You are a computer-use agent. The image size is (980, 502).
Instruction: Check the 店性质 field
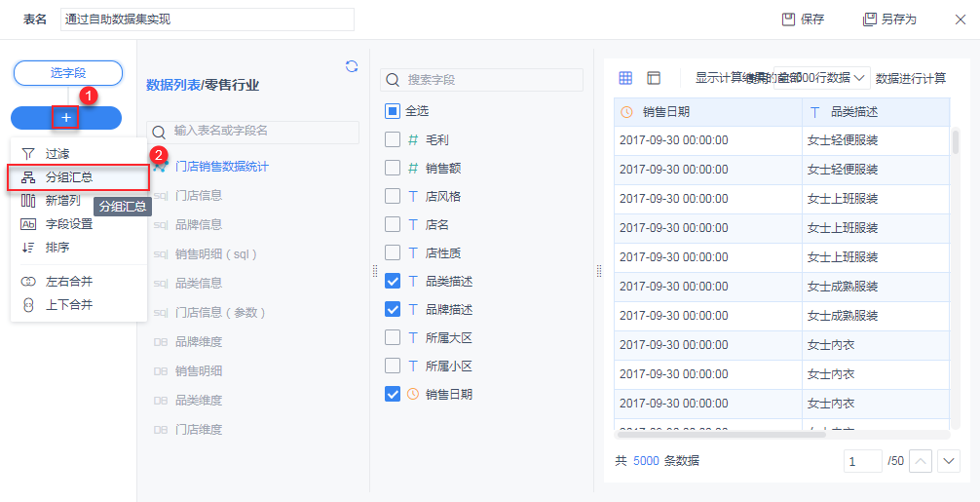tap(393, 253)
